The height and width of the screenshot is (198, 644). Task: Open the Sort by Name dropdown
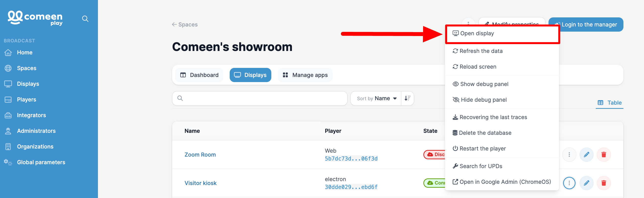point(376,98)
